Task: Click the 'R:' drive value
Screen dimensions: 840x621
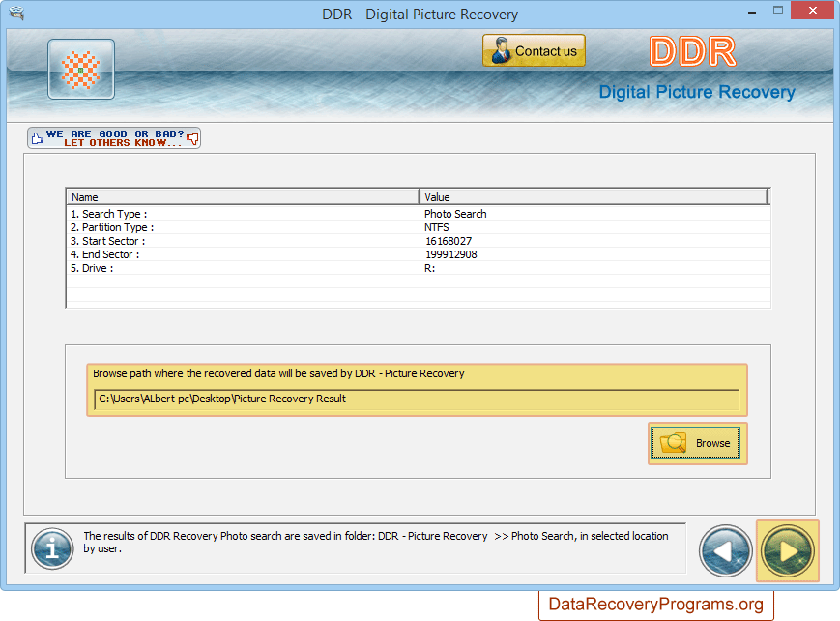Action: click(429, 268)
